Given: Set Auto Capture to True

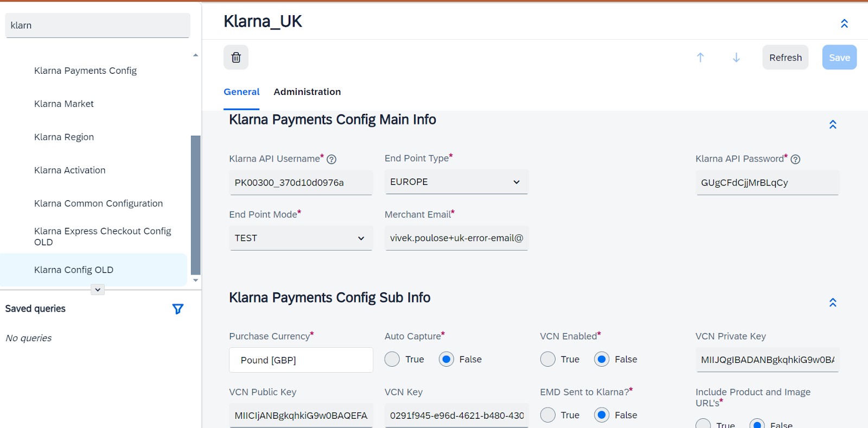Looking at the screenshot, I should point(392,359).
